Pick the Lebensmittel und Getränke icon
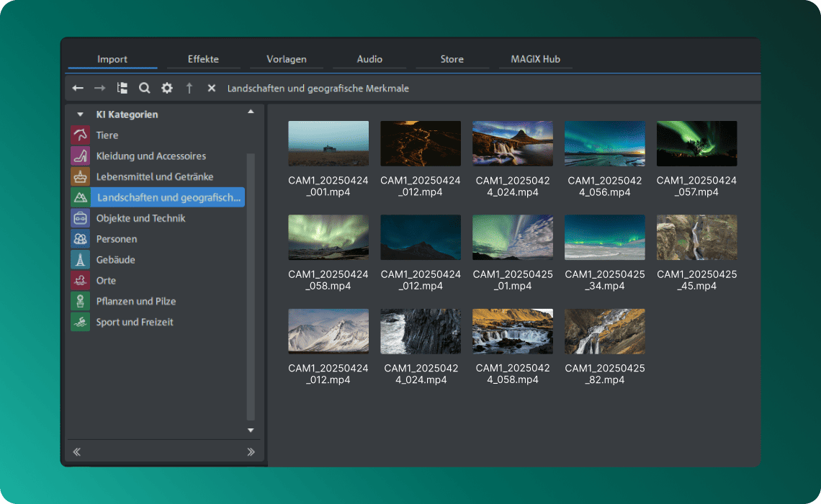Image resolution: width=821 pixels, height=504 pixels. [80, 176]
